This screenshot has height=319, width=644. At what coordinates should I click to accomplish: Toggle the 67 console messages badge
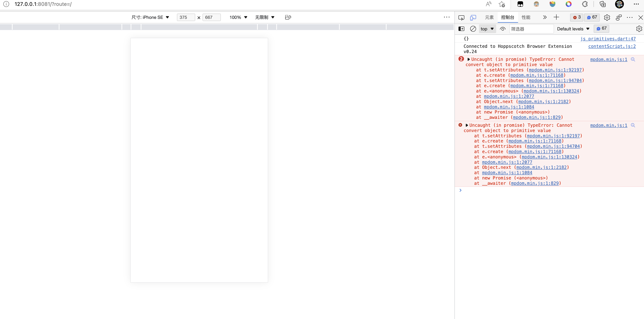coord(601,29)
